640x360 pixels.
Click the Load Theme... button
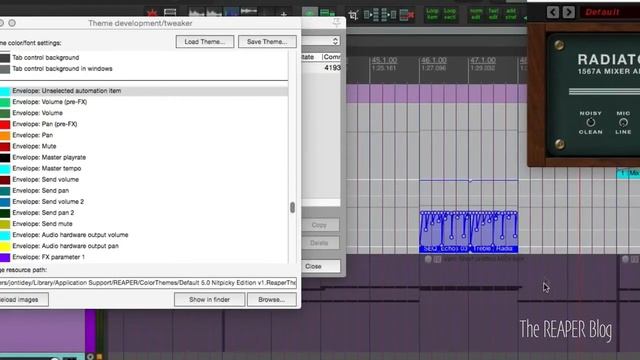pos(205,42)
